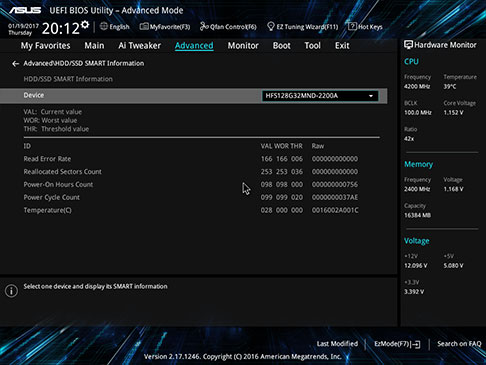Open the Monitor tab
The image size is (486, 365).
pos(243,46)
